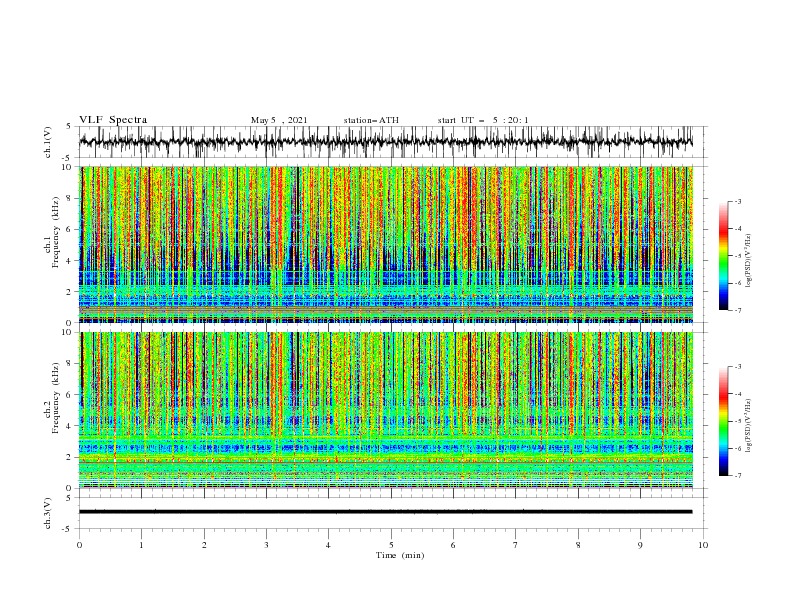The height and width of the screenshot is (612, 792).
Task: Select the date text "May 5 , 2021"
Action: click(x=279, y=120)
